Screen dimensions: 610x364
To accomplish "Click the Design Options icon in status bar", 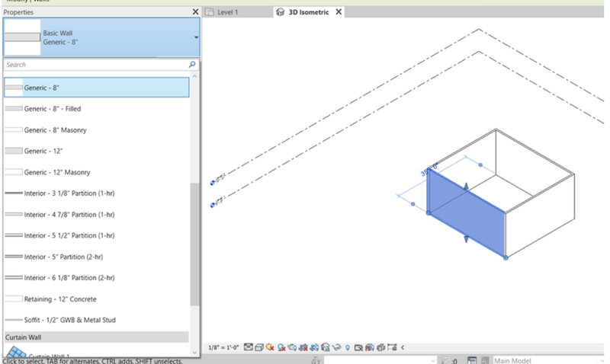I will 472,361.
